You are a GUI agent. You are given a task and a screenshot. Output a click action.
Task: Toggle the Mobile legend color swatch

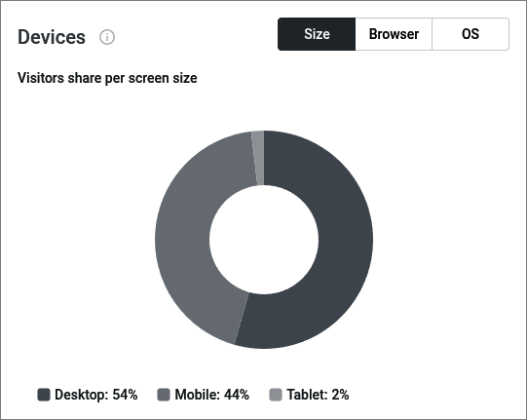click(x=164, y=395)
